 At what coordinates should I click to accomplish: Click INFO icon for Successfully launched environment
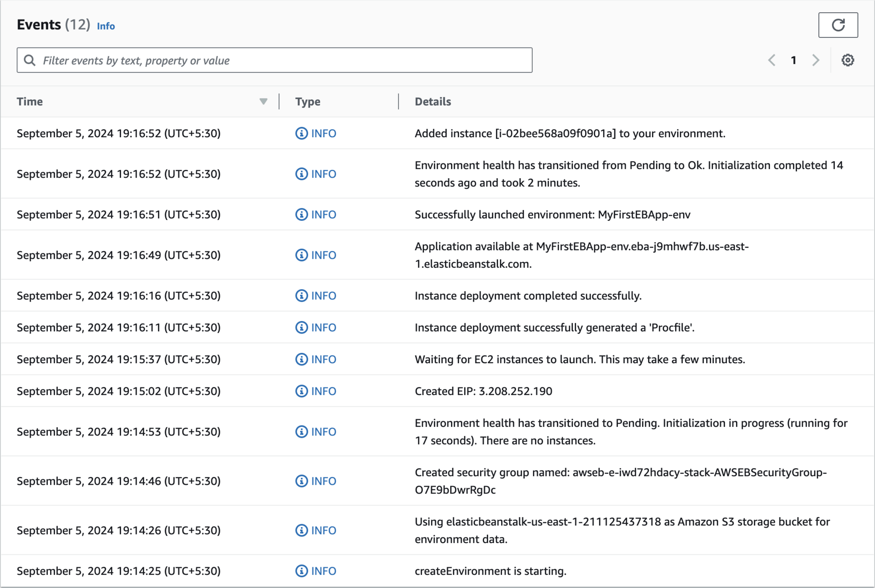tap(301, 214)
